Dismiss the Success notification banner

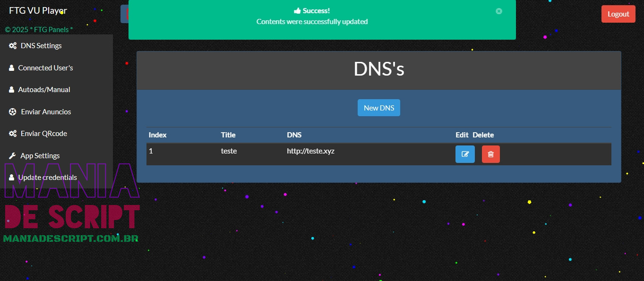pos(499,11)
